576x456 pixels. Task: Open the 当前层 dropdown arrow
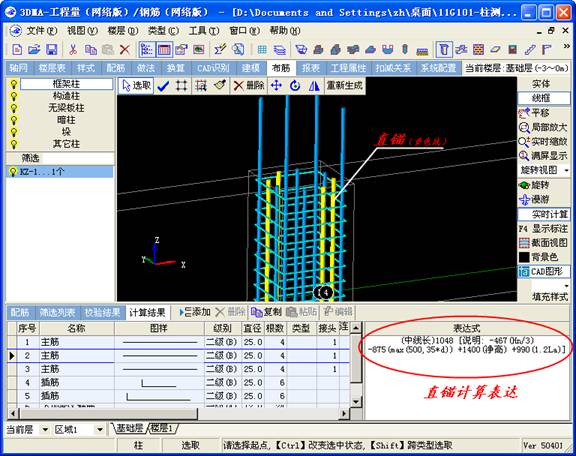click(44, 429)
